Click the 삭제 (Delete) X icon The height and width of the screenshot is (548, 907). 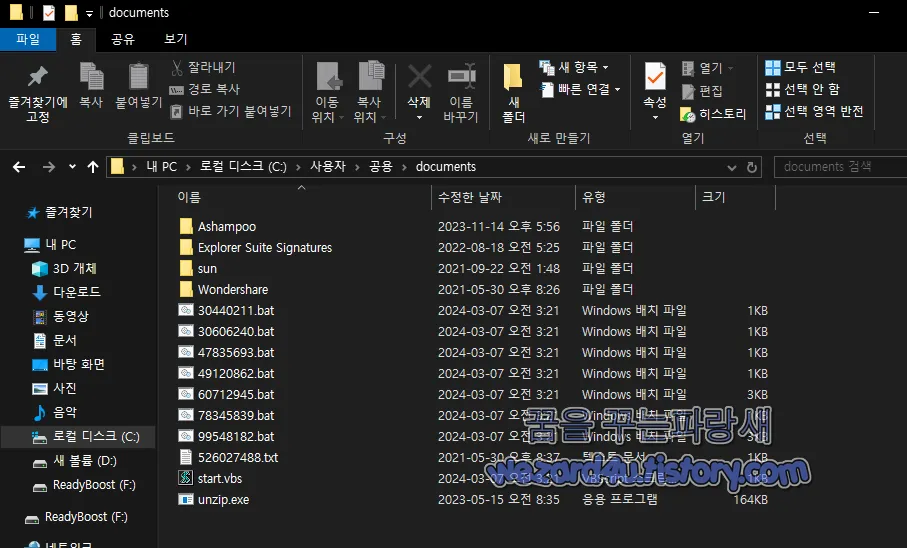point(419,76)
